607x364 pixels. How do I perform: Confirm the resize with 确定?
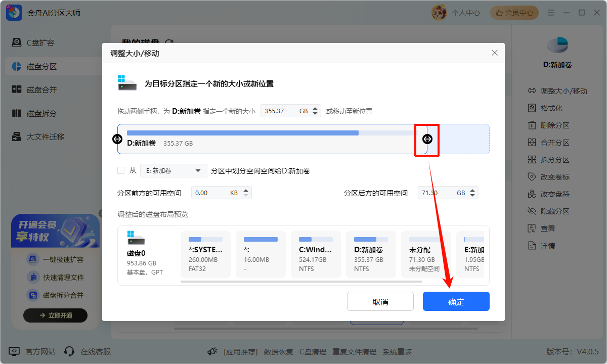coord(456,301)
